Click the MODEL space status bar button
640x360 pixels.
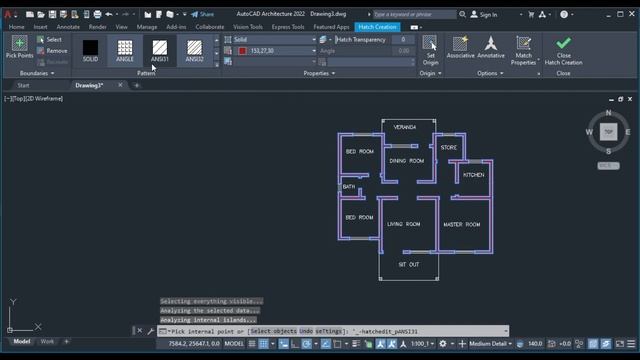tap(234, 344)
